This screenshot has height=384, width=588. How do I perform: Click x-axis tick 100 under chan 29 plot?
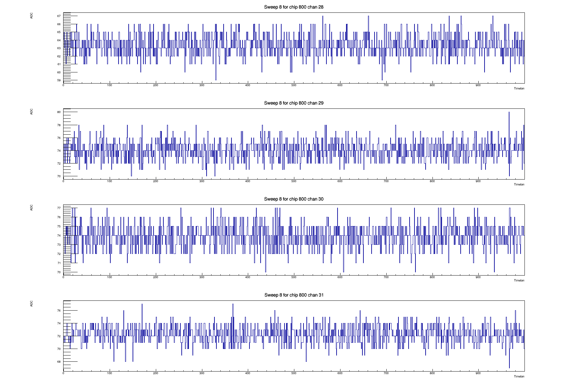click(109, 181)
